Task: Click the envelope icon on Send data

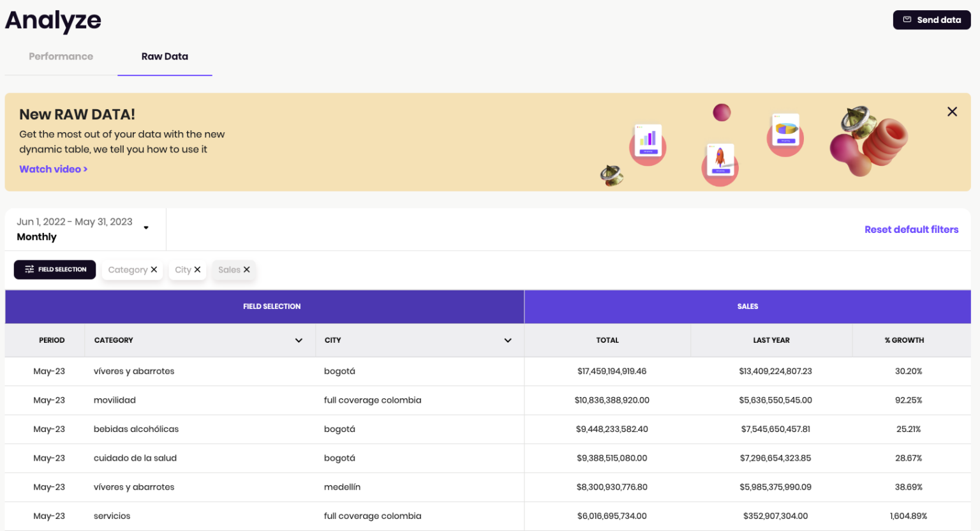Action: point(907,20)
